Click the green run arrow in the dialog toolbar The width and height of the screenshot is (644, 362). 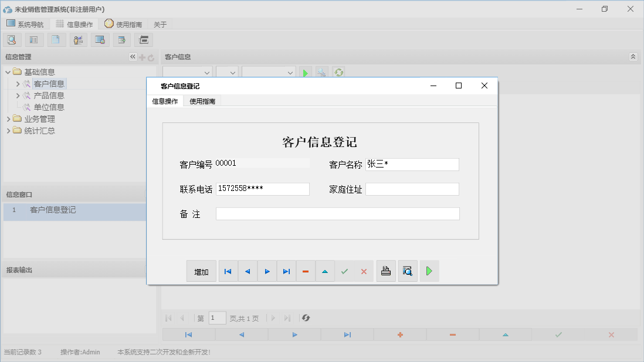point(429,271)
